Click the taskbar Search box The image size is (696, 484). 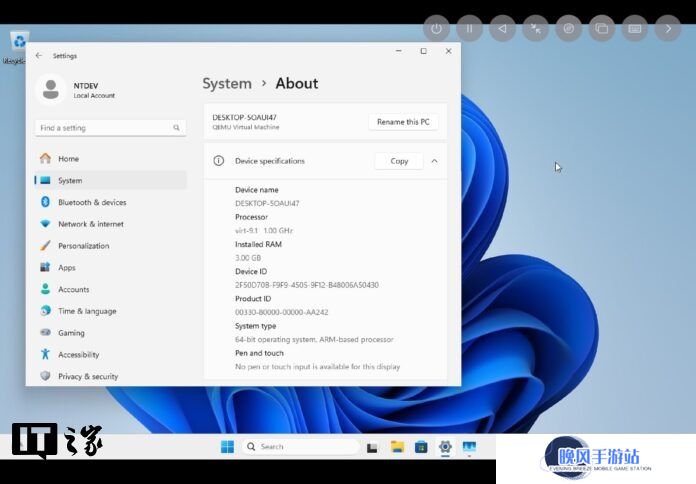301,447
